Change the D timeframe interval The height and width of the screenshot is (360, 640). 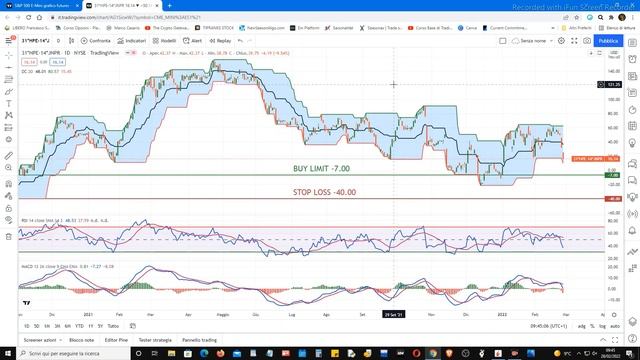[58, 41]
